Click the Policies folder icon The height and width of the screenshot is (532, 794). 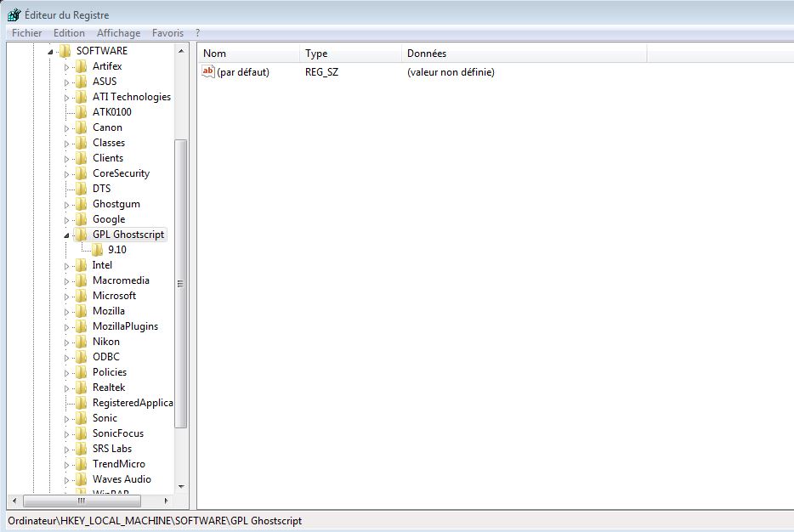click(x=81, y=372)
